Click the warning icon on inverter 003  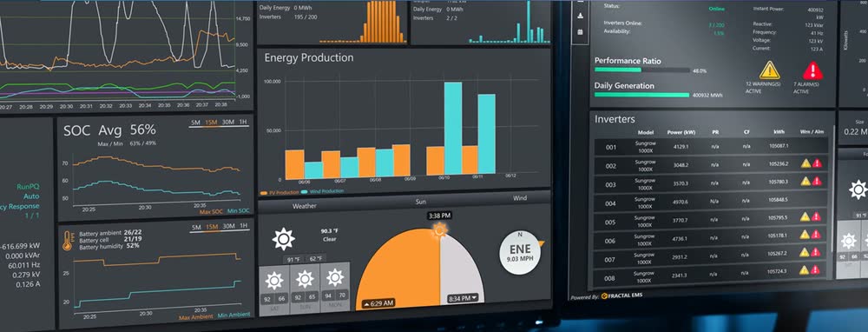click(806, 182)
